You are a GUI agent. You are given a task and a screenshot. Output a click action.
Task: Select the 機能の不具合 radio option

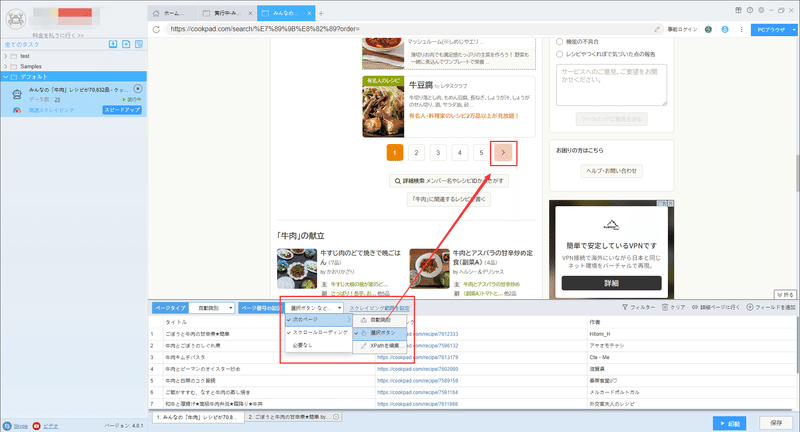(560, 42)
